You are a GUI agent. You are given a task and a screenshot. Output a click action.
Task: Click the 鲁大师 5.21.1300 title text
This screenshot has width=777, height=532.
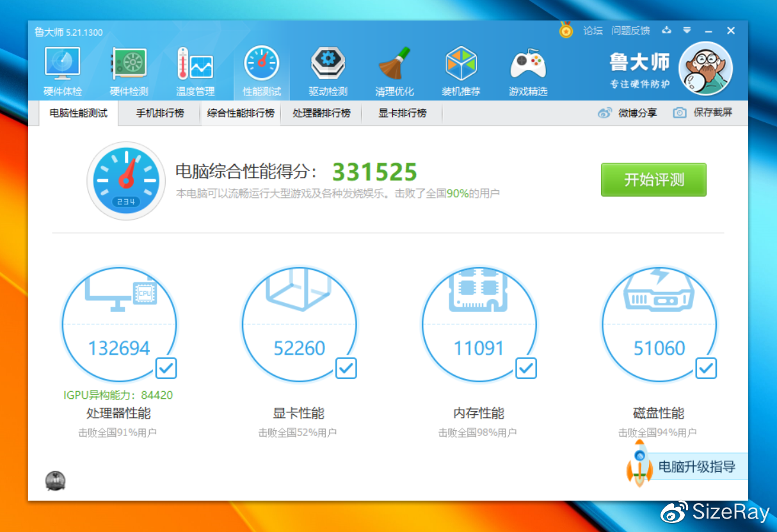pyautogui.click(x=68, y=32)
